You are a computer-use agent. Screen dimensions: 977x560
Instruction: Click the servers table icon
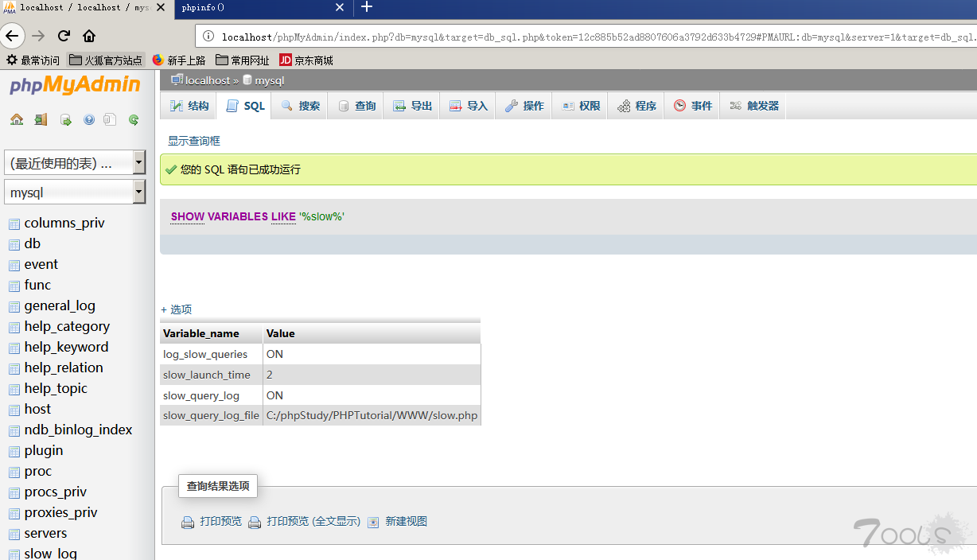pyautogui.click(x=14, y=535)
